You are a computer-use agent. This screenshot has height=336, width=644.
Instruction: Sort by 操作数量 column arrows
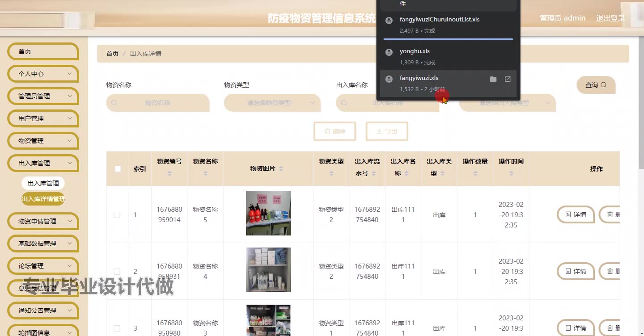[475, 173]
